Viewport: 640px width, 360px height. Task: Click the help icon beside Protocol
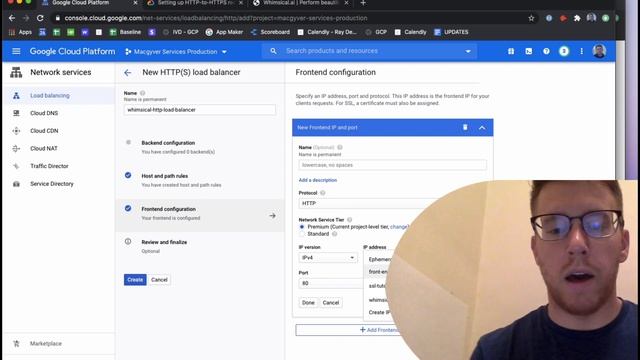click(322, 193)
